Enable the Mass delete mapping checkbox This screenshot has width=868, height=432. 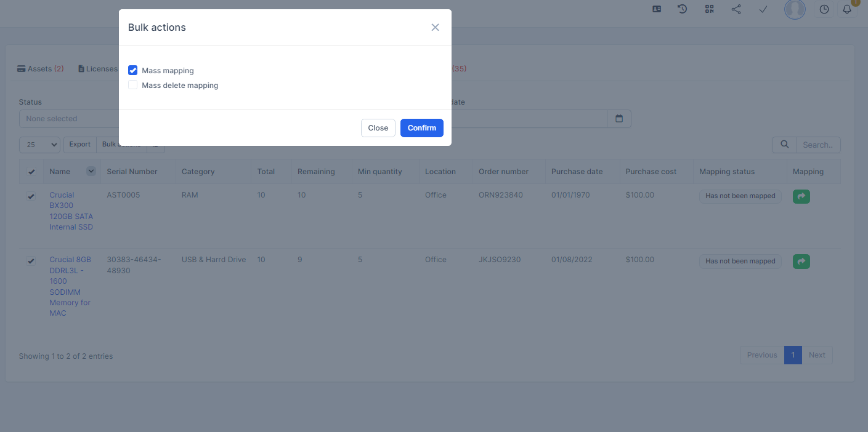click(133, 86)
